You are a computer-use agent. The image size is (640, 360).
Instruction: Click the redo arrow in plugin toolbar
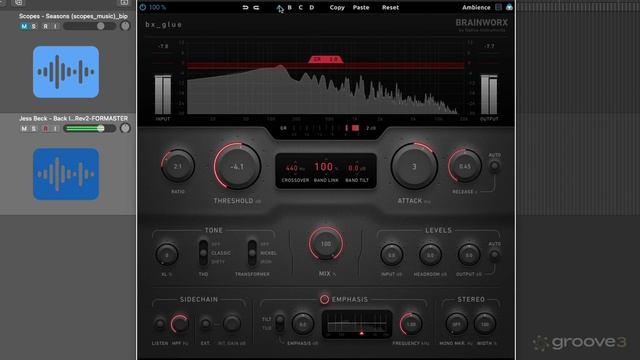pyautogui.click(x=256, y=7)
